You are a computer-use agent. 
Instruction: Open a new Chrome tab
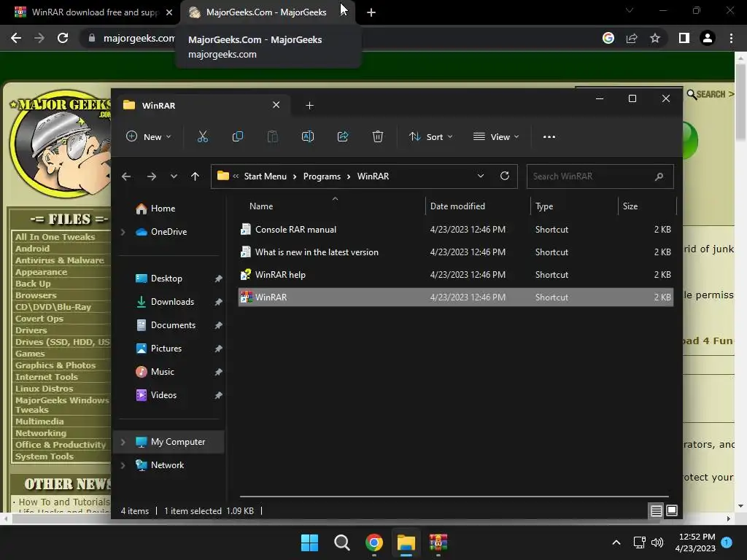(x=371, y=12)
